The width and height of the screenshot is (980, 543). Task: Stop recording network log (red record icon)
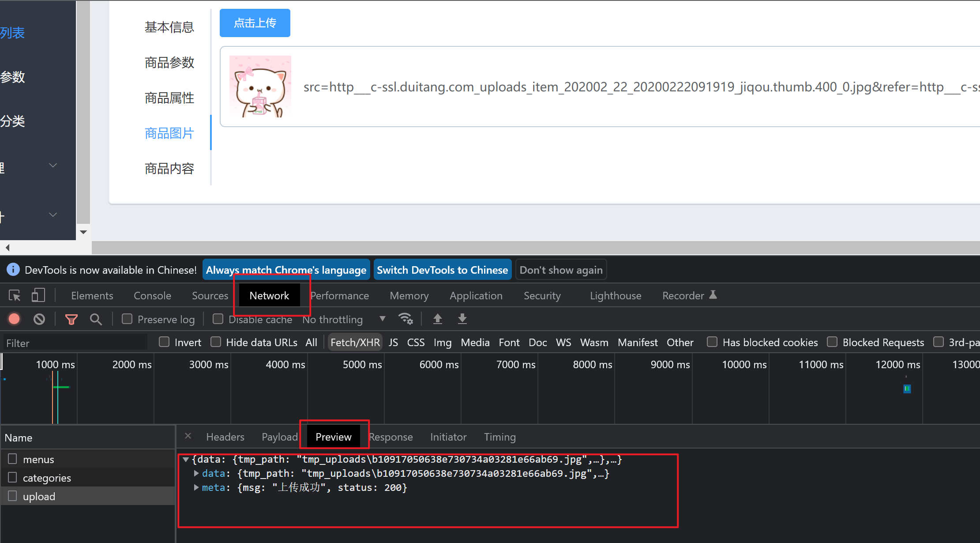[x=14, y=319]
